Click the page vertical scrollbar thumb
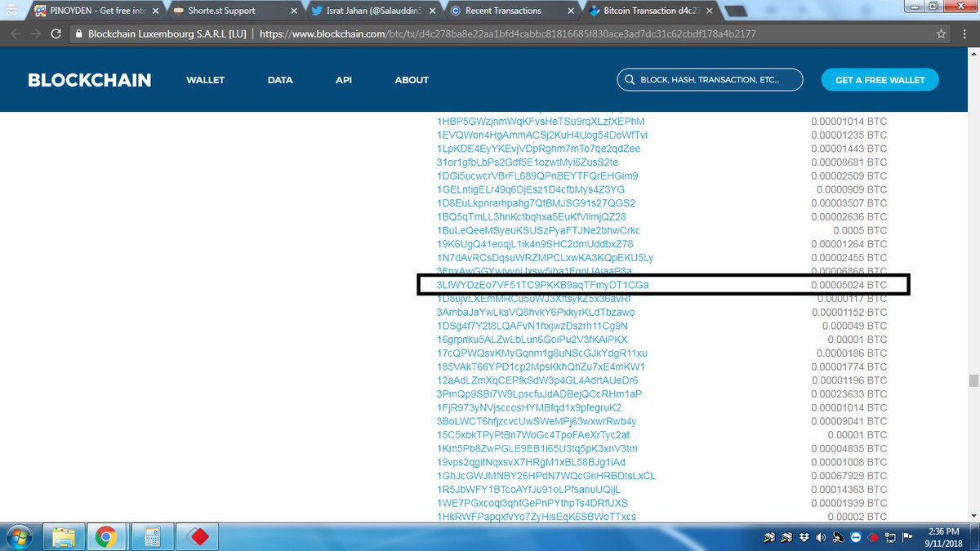This screenshot has height=551, width=980. click(x=973, y=381)
